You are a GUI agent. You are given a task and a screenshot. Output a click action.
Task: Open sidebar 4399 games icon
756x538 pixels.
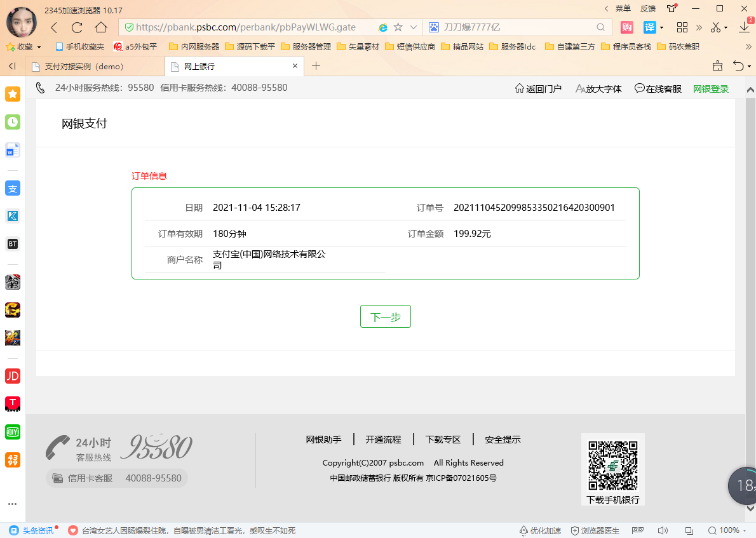coord(13,460)
